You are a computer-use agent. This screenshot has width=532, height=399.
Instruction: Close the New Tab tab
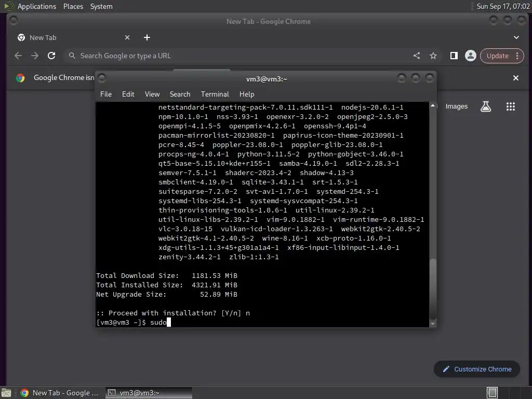[x=127, y=37]
